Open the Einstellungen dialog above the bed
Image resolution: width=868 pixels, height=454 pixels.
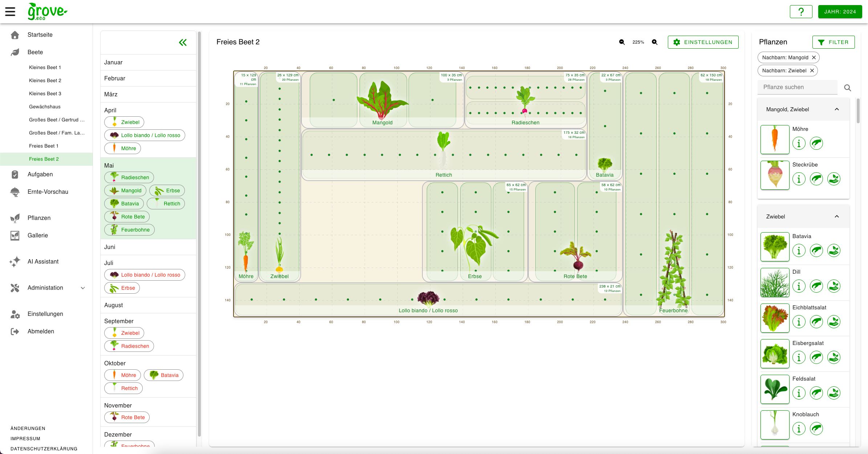(703, 42)
